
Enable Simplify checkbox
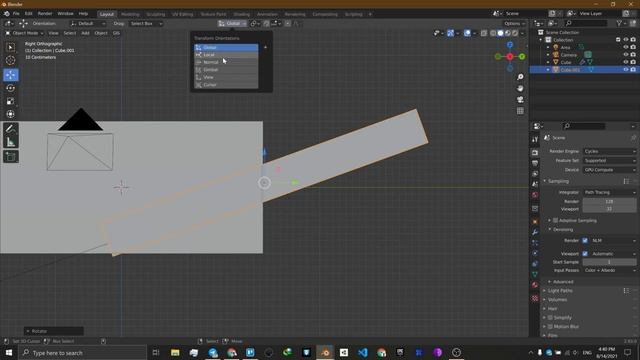[x=550, y=318]
